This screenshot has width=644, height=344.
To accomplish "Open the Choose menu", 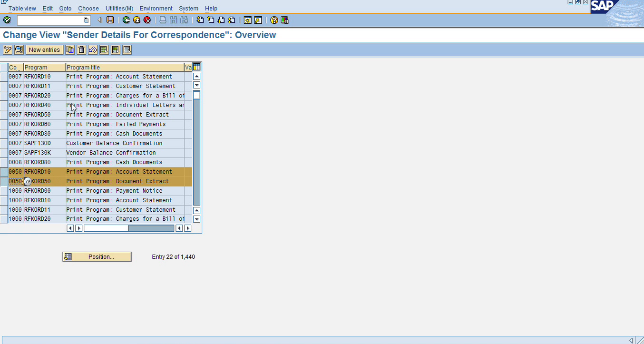I will (88, 9).
